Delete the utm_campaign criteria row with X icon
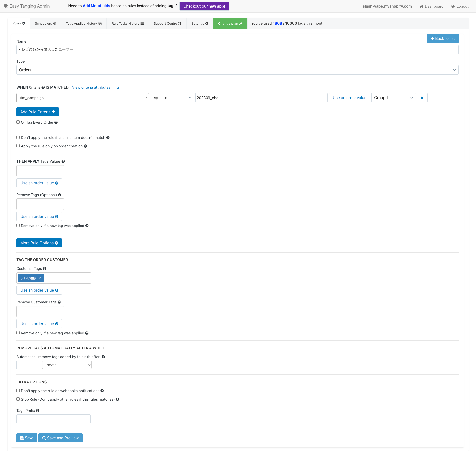 pyautogui.click(x=422, y=98)
